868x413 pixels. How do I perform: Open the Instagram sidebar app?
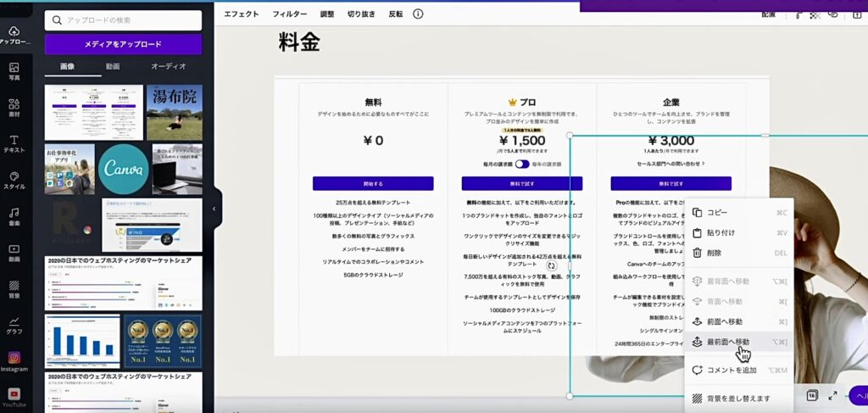coord(14,361)
